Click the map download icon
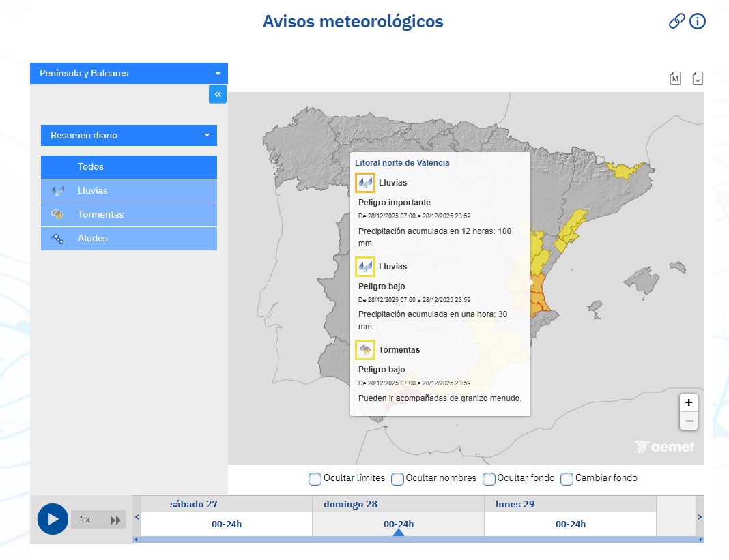The image size is (729, 560). [x=697, y=78]
